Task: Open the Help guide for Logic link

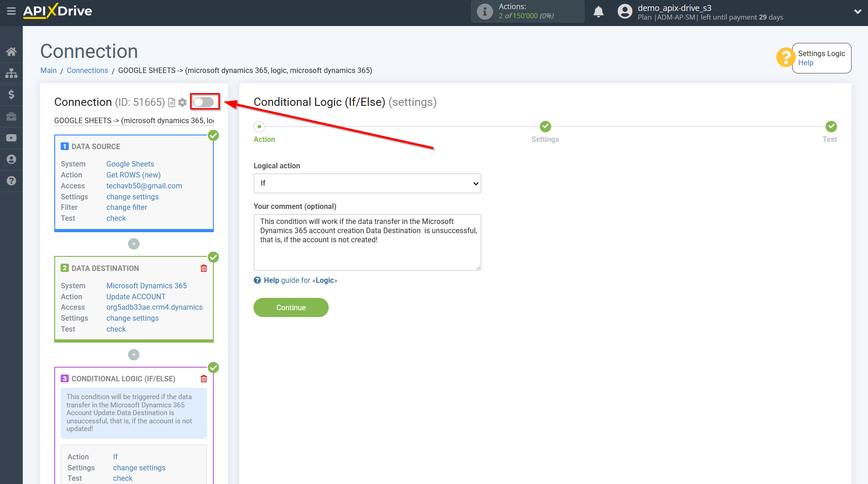Action: (x=300, y=280)
